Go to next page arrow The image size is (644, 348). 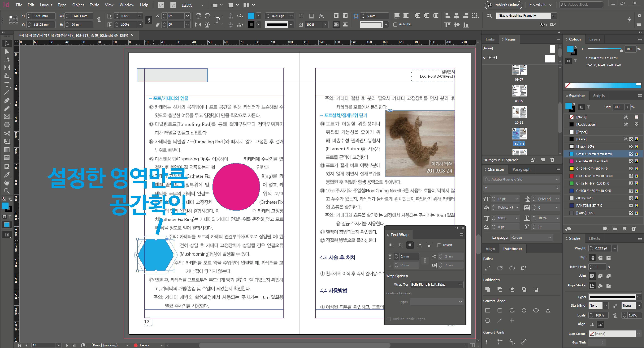coord(67,345)
